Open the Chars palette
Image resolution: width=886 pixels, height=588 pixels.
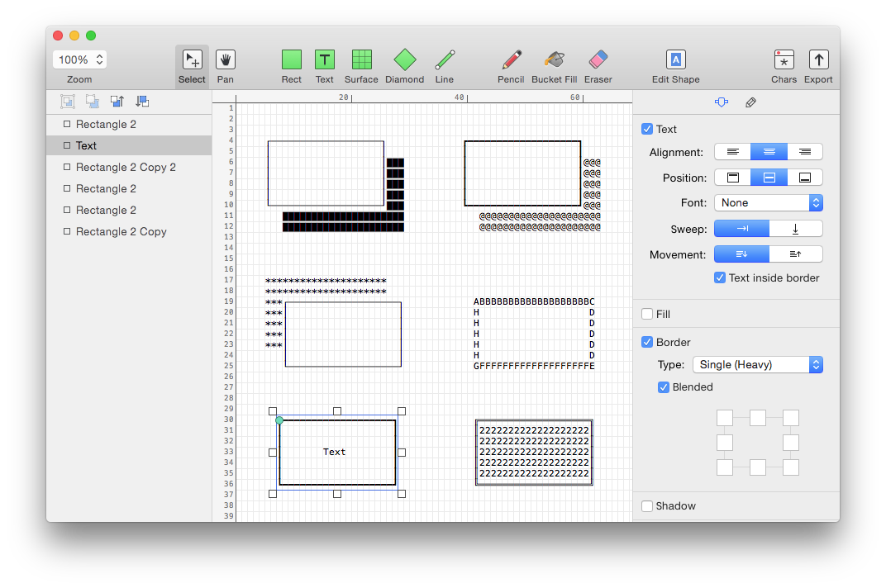tap(784, 60)
